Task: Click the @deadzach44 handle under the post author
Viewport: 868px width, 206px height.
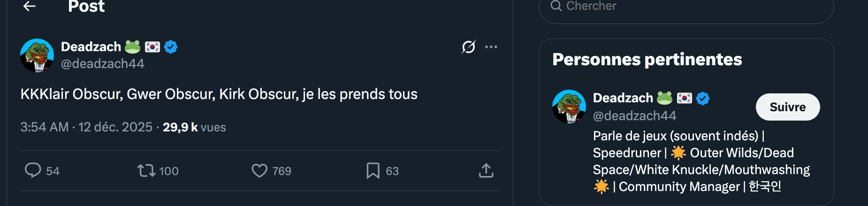Action: coord(103,64)
